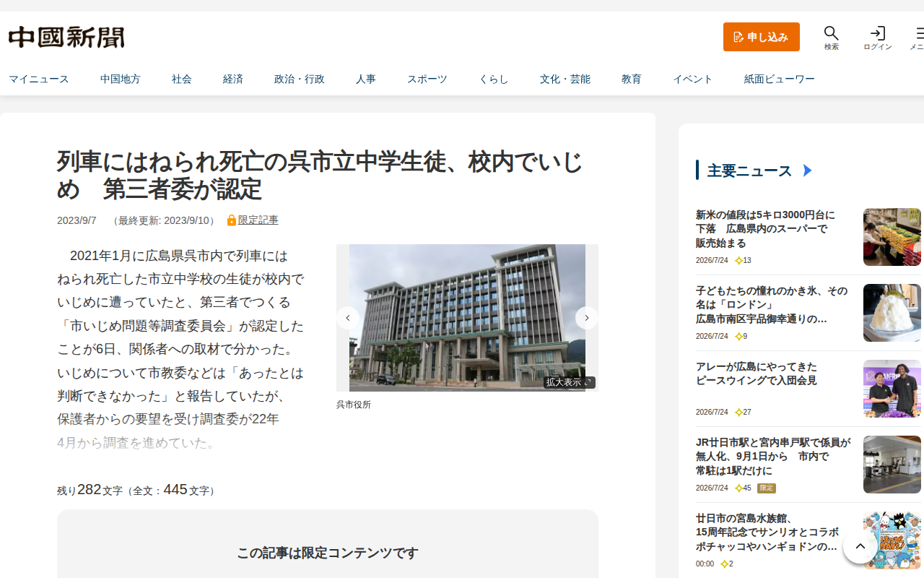
Task: Open the 中国地方 menu item
Action: click(121, 79)
